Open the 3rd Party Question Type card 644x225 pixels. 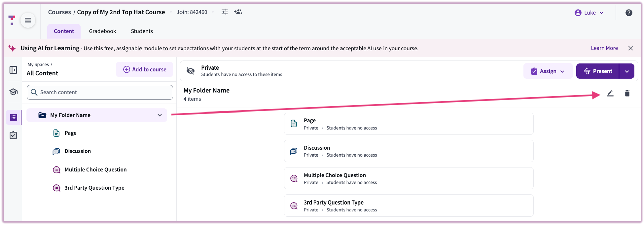409,206
